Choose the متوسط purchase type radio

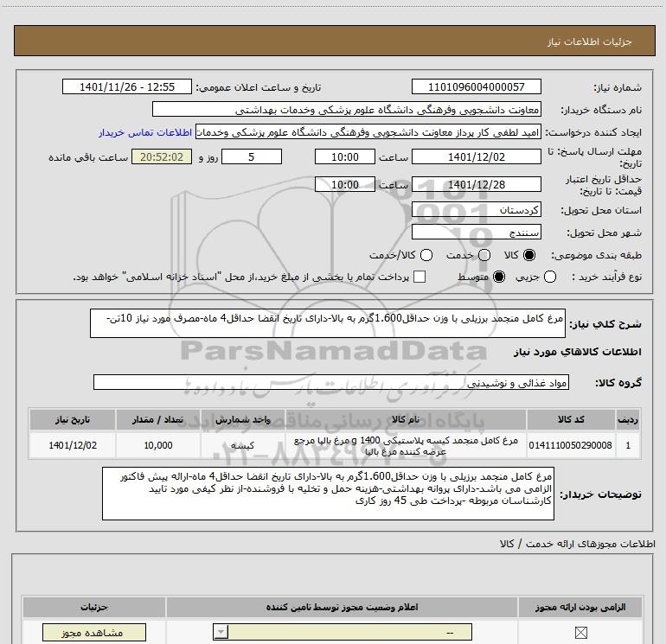pos(499,277)
